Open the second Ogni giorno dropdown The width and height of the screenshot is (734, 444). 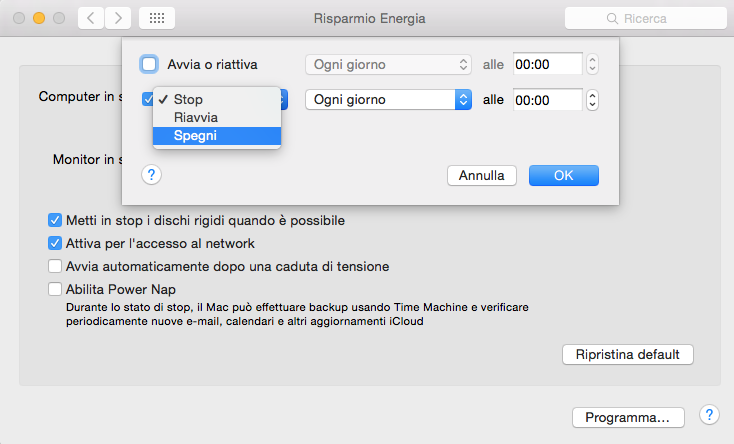[x=388, y=100]
